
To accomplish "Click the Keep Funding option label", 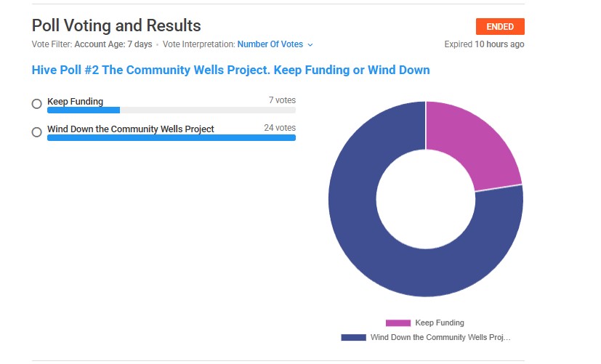I will (76, 101).
